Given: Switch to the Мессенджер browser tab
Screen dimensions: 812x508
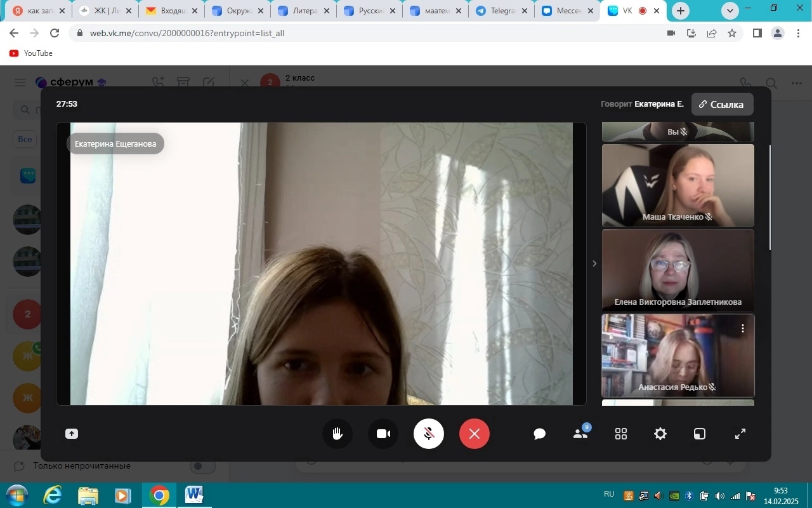Looking at the screenshot, I should tap(567, 11).
